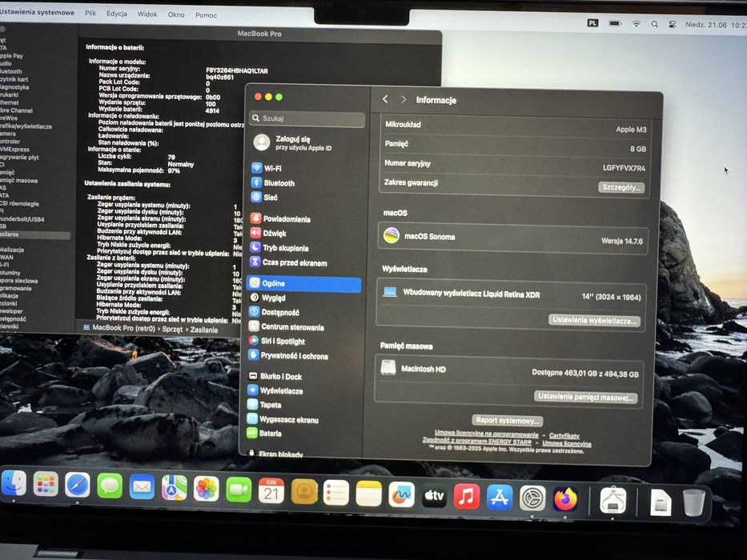Click Szczegóły warranty button
The width and height of the screenshot is (747, 560).
[621, 187]
